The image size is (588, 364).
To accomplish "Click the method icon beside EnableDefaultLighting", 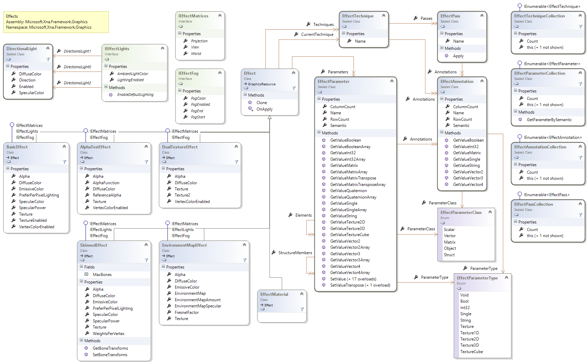I will click(111, 94).
